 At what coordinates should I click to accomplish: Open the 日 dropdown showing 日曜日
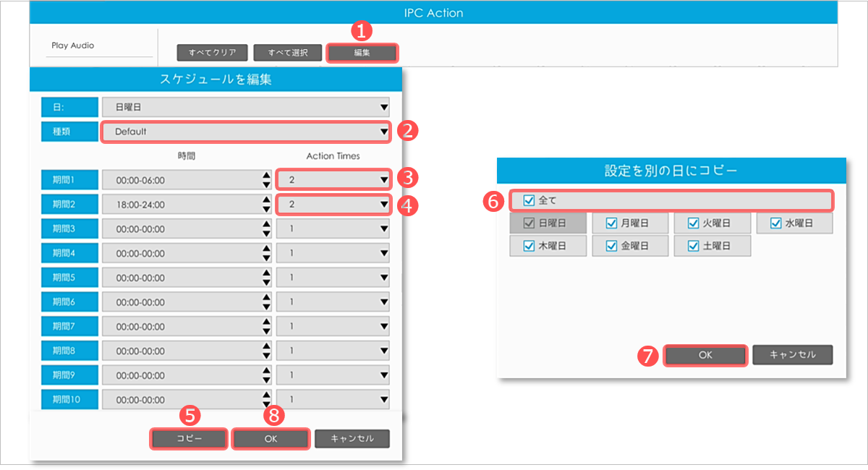coord(245,107)
